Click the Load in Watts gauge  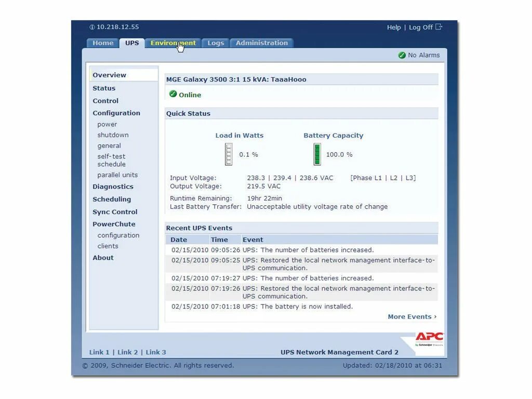[229, 154]
